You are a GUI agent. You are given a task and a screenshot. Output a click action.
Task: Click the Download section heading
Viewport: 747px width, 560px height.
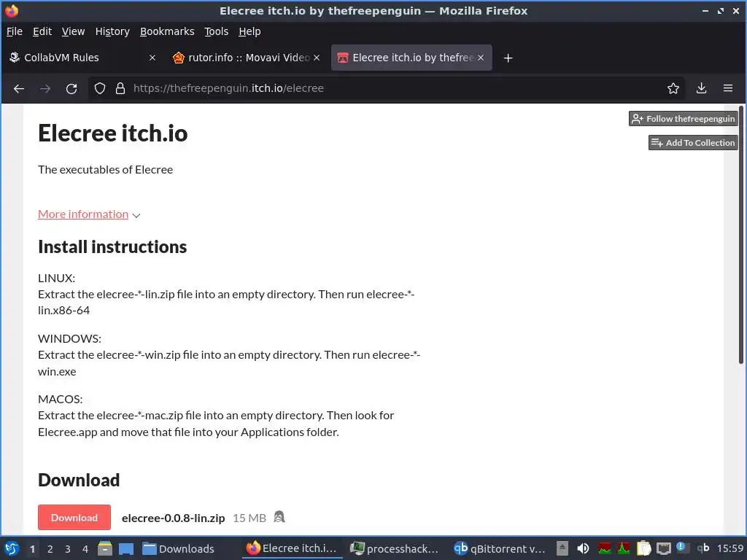pos(79,480)
